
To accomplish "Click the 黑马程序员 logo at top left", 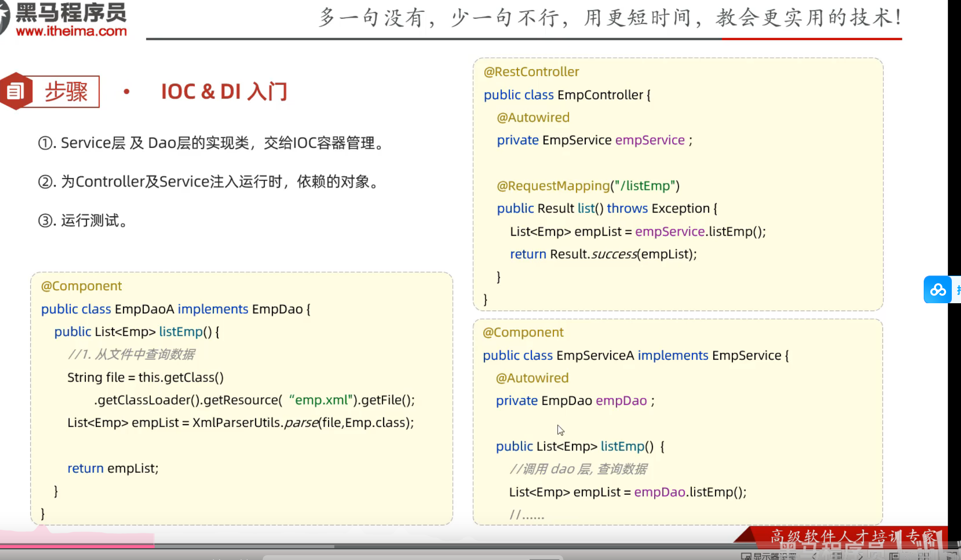I will click(70, 12).
